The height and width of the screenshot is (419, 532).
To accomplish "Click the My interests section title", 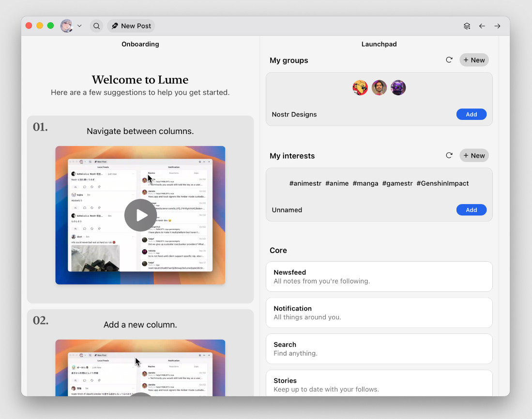I will pyautogui.click(x=292, y=156).
